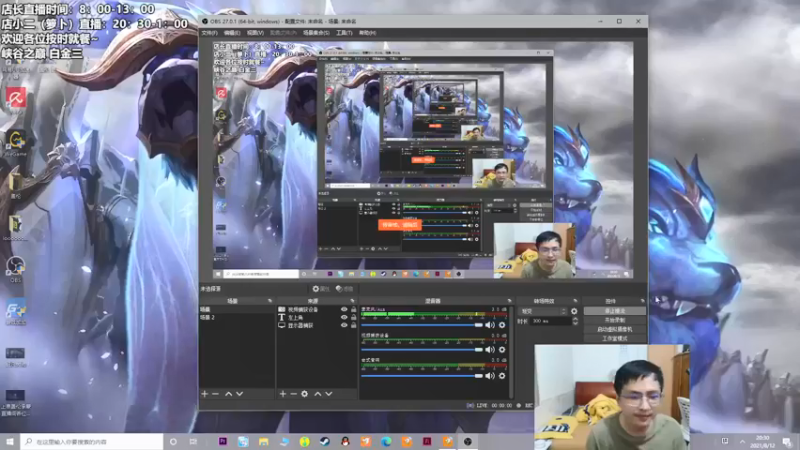The image size is (800, 450).
Task: Mute the 台式音频 desktop audio channel
Action: 490,376
